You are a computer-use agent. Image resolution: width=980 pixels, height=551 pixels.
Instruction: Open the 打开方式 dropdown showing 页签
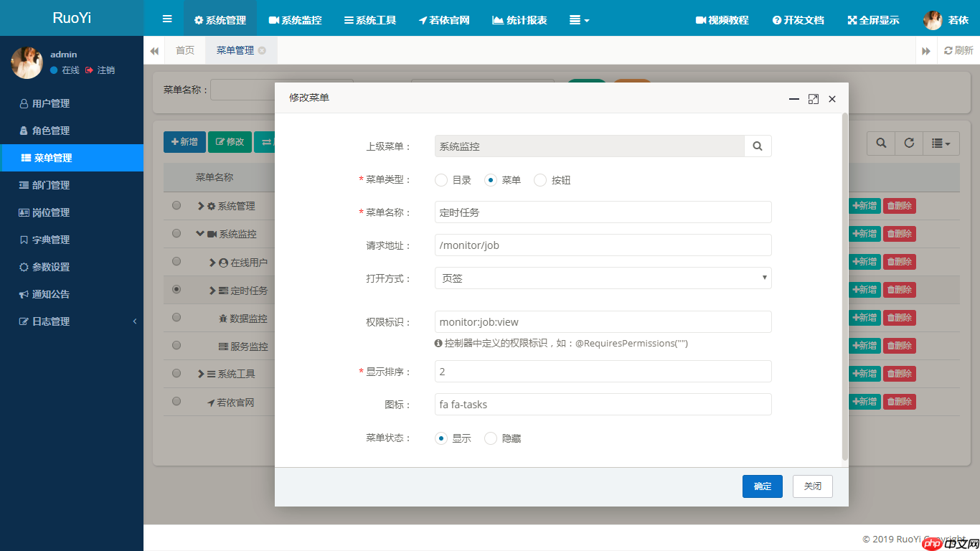(603, 278)
